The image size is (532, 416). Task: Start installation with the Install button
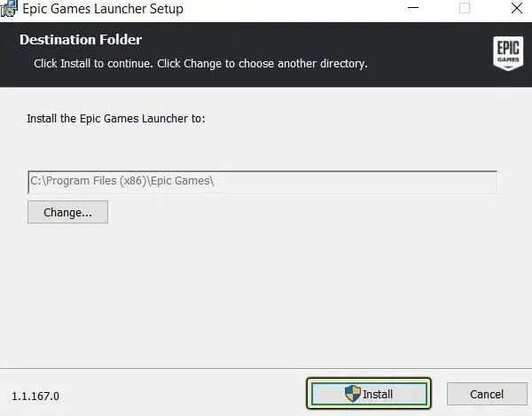click(369, 394)
